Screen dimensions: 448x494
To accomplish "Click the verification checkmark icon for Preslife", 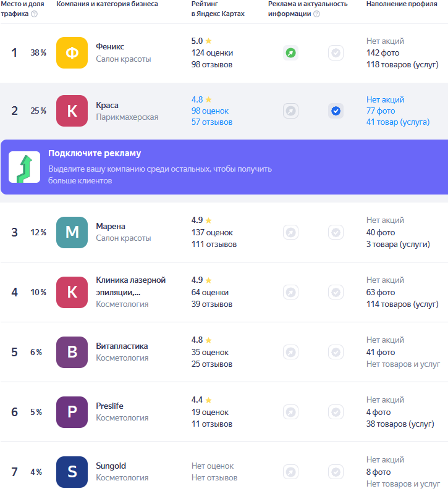I will click(336, 412).
